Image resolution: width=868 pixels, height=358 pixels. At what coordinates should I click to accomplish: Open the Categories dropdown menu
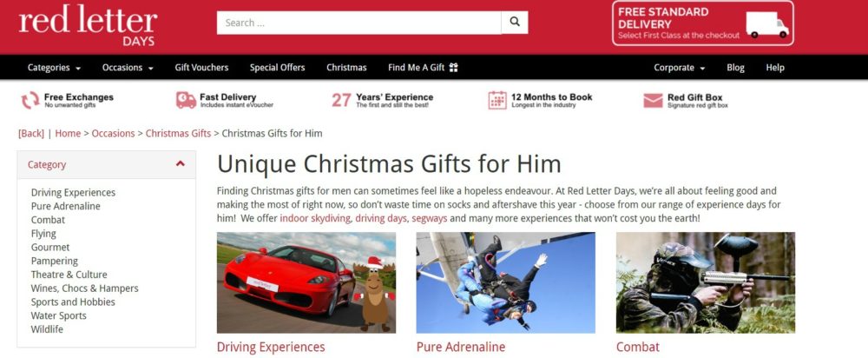click(x=54, y=68)
